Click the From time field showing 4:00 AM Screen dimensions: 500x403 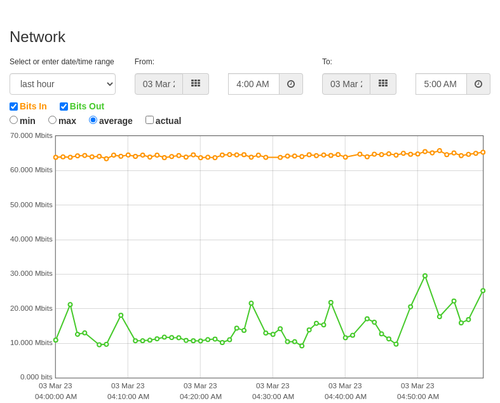pyautogui.click(x=254, y=84)
